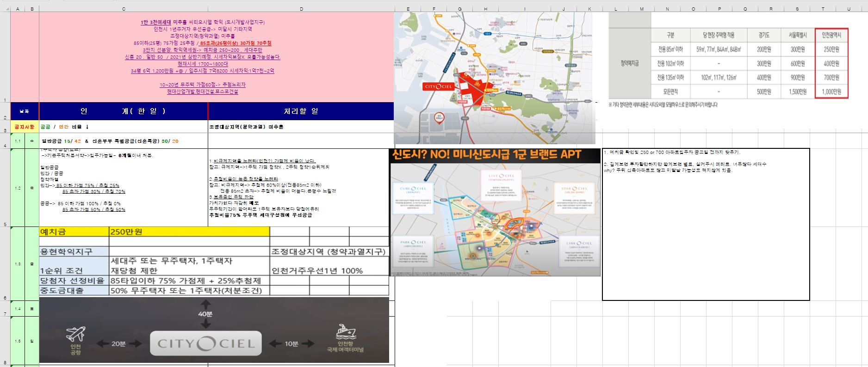The height and width of the screenshot is (367, 868).
Task: Select the '공공 / 민간 비율' cell
Action: (124, 127)
